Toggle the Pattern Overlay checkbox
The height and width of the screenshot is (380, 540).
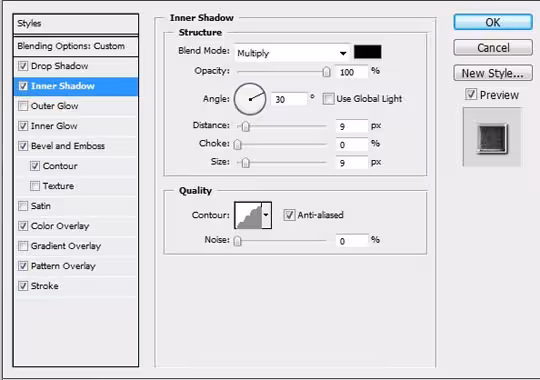pyautogui.click(x=23, y=266)
